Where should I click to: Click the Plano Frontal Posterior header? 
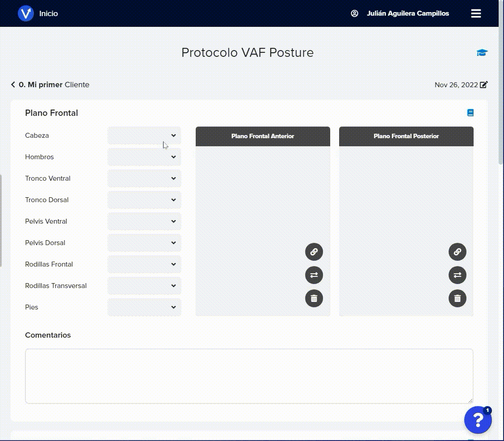click(406, 136)
